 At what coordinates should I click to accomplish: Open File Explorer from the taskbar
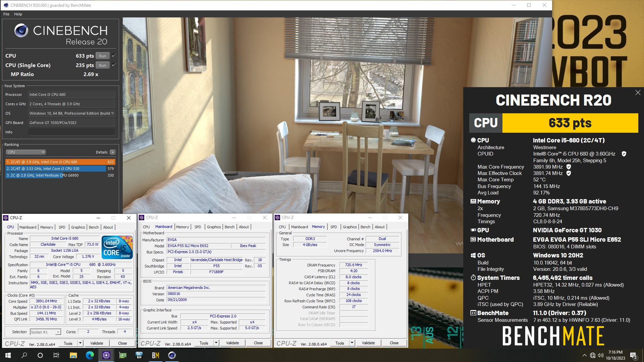tap(73, 355)
